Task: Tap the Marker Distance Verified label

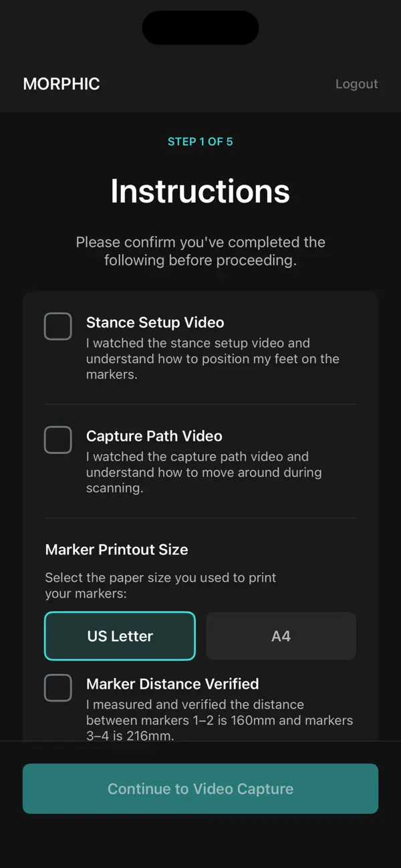Action: 172,684
